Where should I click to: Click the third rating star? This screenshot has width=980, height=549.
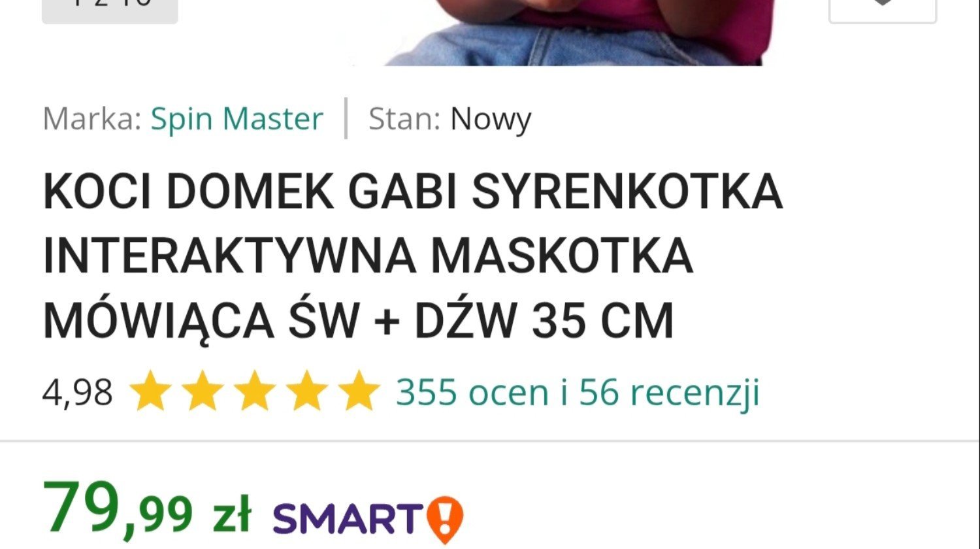point(255,391)
